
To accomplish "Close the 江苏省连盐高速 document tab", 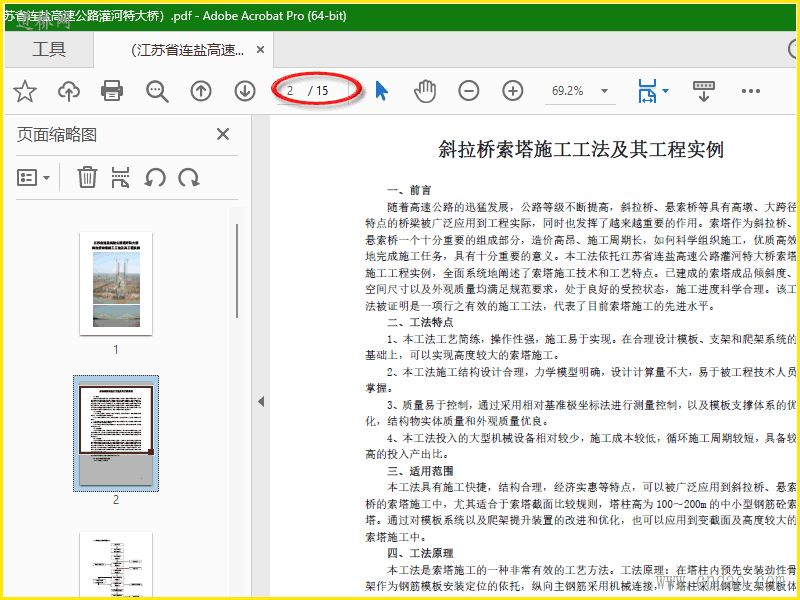I will coord(260,49).
